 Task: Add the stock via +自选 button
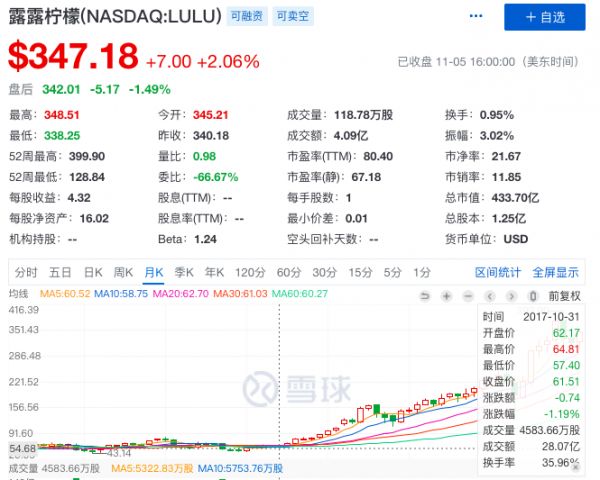pos(545,17)
